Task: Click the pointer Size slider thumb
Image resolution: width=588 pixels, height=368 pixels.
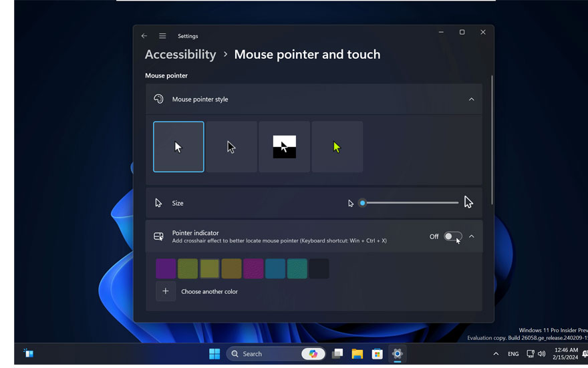Action: (x=362, y=203)
